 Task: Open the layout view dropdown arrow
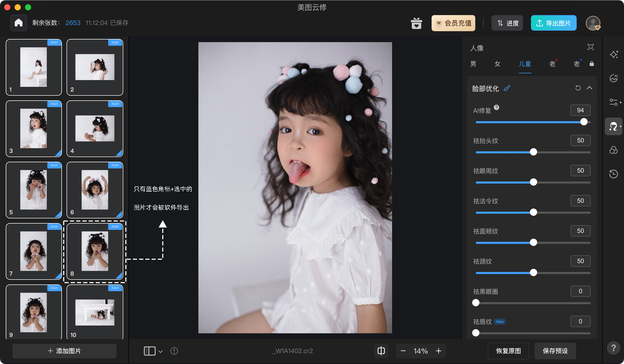coord(161,351)
